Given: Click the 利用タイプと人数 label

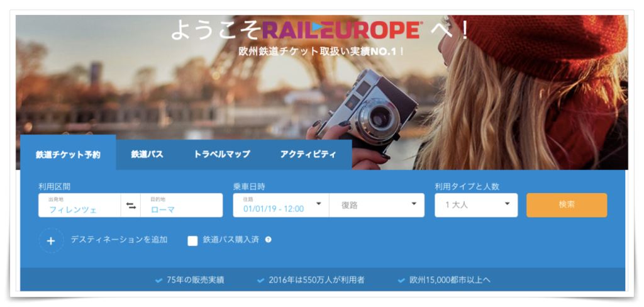Looking at the screenshot, I should pyautogui.click(x=467, y=187).
